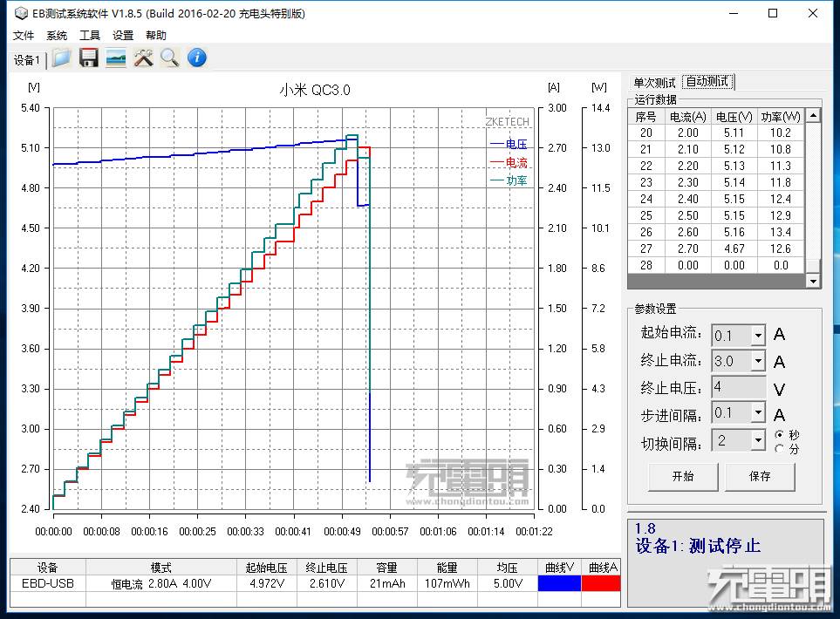Image resolution: width=840 pixels, height=619 pixels.
Task: Select the 设备1 device button
Action: click(x=27, y=59)
